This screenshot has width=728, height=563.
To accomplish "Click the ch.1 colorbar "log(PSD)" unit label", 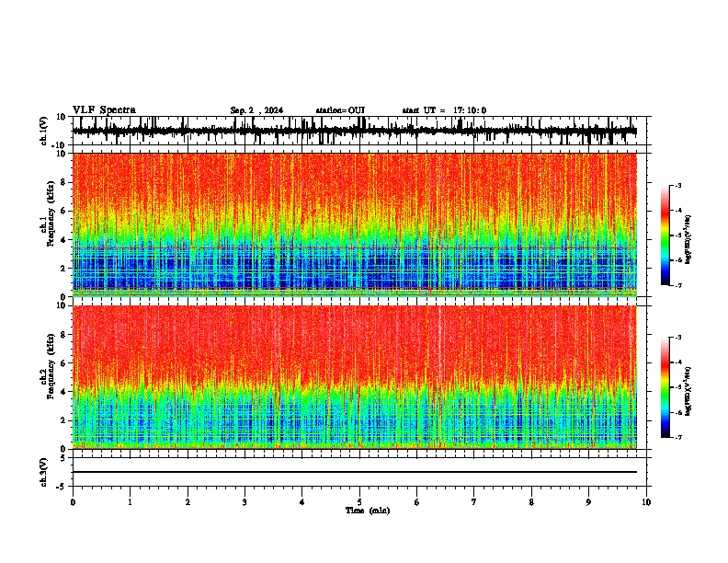I will coord(688,240).
